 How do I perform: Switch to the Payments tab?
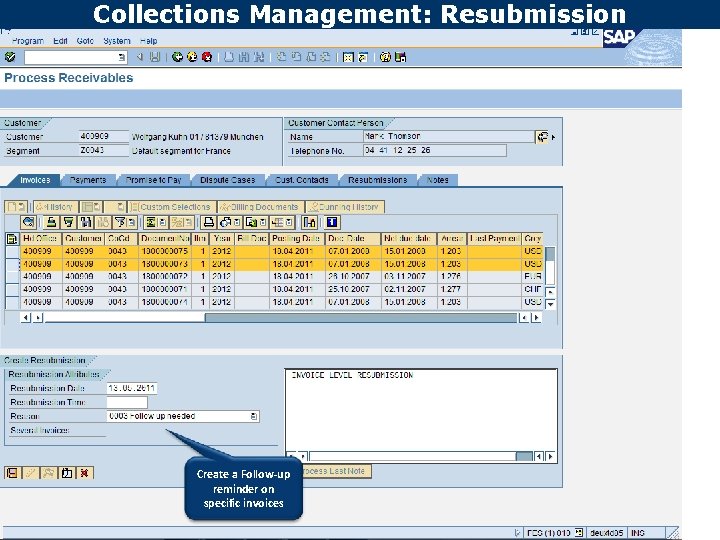(x=88, y=180)
